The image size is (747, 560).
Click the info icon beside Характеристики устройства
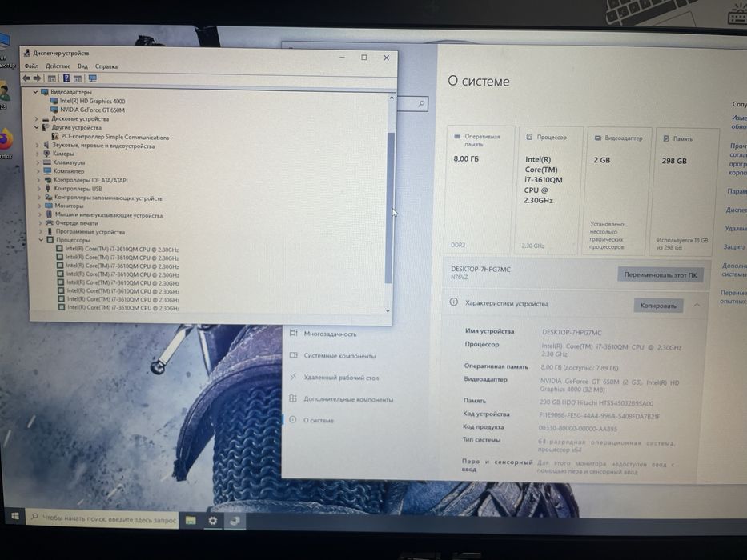click(x=453, y=302)
